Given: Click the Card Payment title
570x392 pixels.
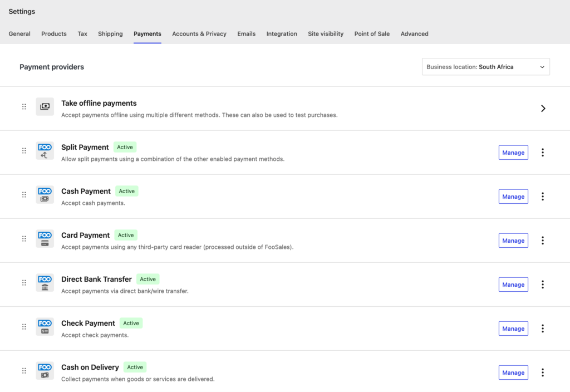Looking at the screenshot, I should click(85, 236).
